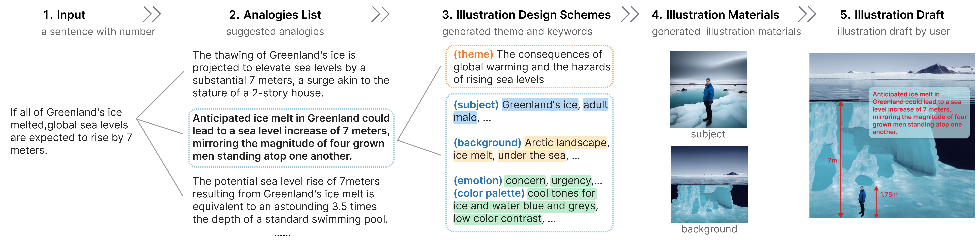Screen dimensions: 980x240
Task: Click the input sentence about Greenland's ice
Action: pyautogui.click(x=71, y=131)
